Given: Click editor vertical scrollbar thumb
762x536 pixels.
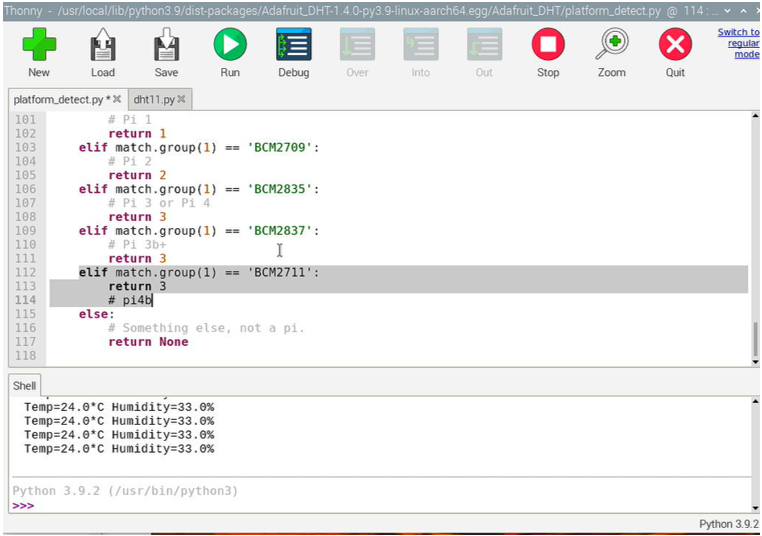Looking at the screenshot, I should pos(755,339).
